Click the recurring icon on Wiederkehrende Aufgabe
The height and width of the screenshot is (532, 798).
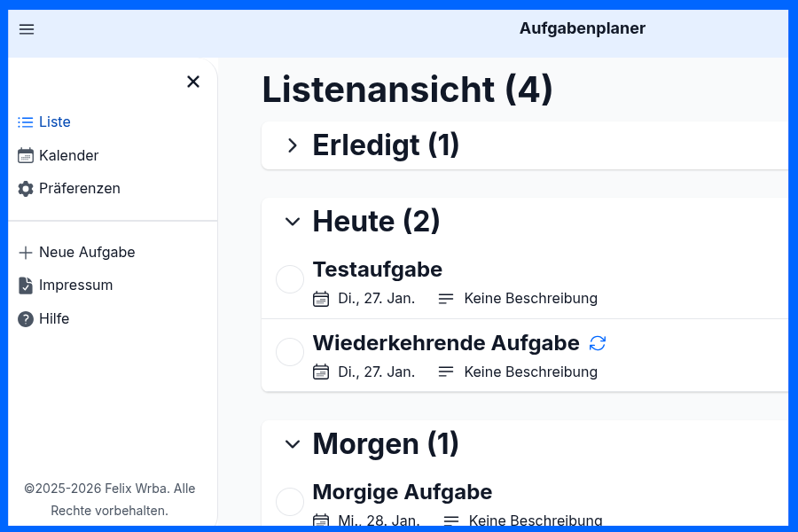pos(598,343)
